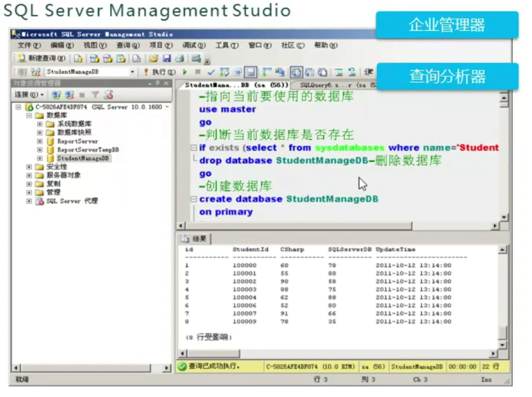The image size is (532, 397).
Task: Open the 项目 (Project) menu
Action: [x=161, y=45]
